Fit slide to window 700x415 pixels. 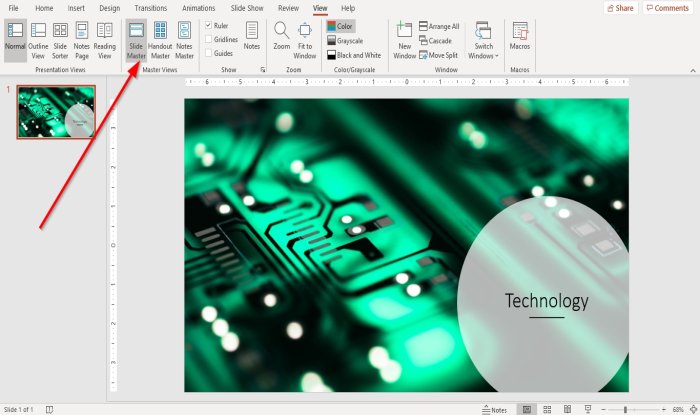coord(305,41)
